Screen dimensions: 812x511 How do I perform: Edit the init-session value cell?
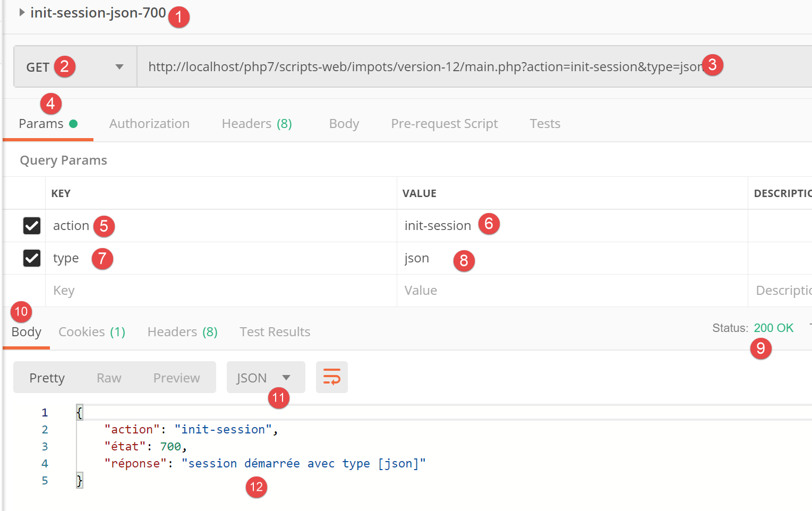[x=438, y=226]
